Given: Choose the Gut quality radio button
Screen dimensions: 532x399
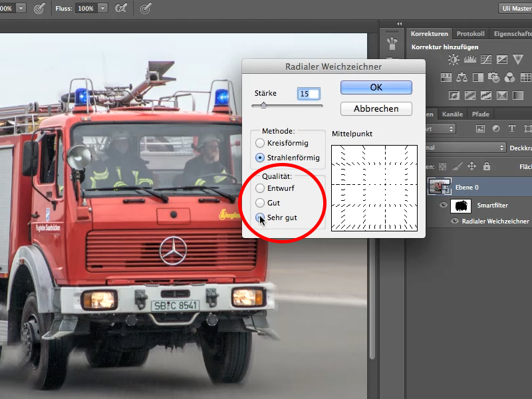Looking at the screenshot, I should tap(260, 203).
